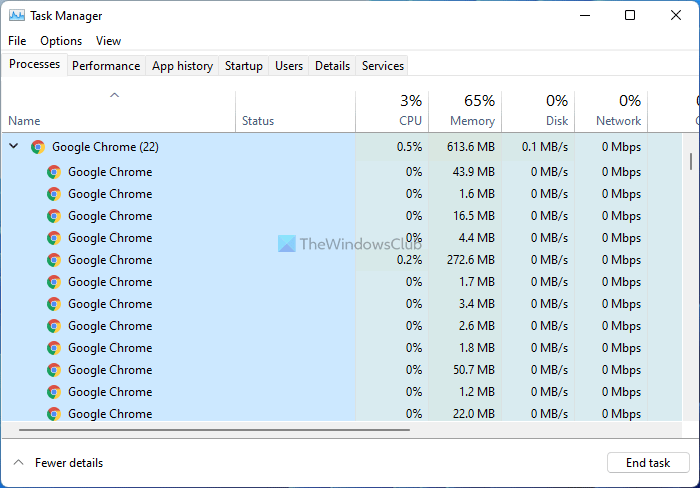Click the Chrome icon in the 16.5 MB row
The image size is (700, 488).
54,216
